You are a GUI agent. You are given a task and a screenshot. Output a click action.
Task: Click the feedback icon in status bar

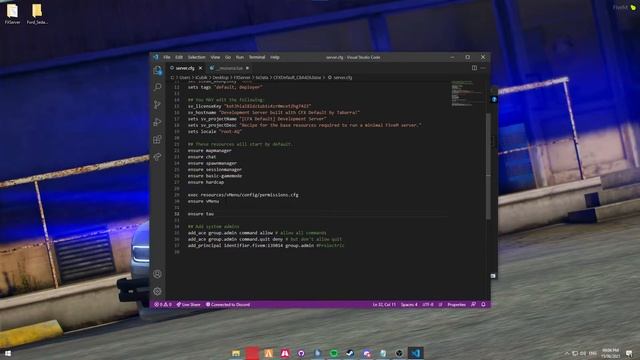tap(473, 304)
